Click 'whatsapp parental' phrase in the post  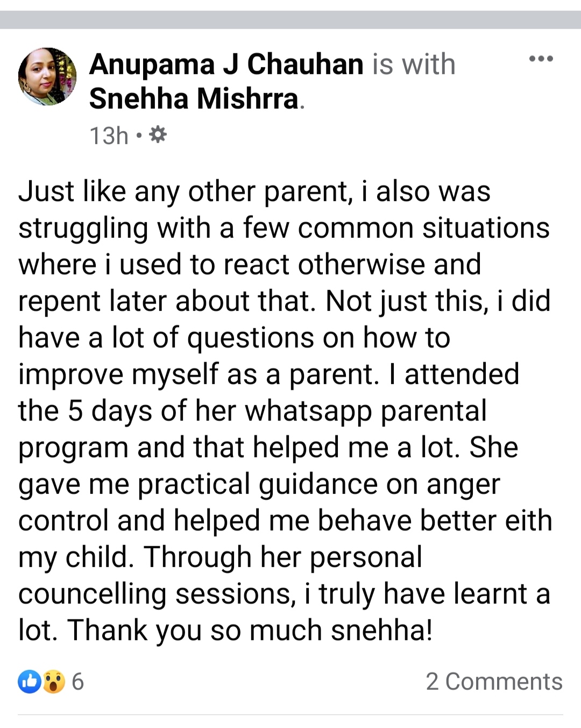pos(366,411)
